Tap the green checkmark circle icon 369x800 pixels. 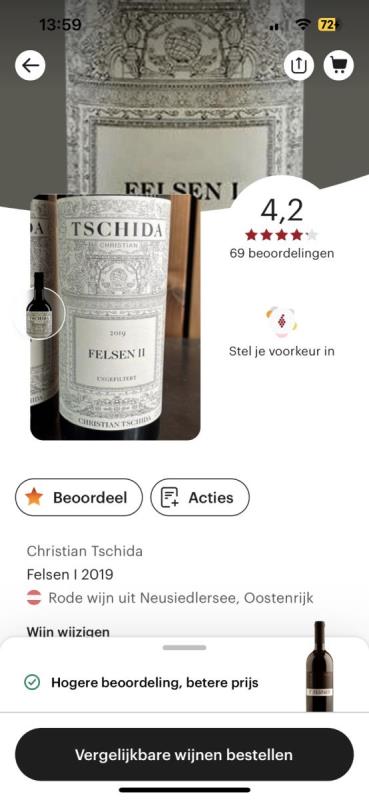32,682
